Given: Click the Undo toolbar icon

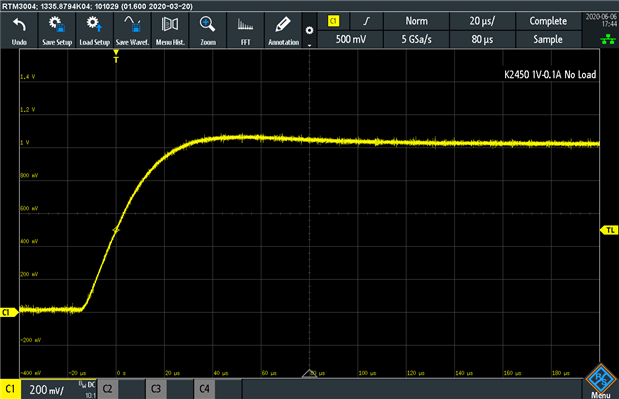Looking at the screenshot, I should pyautogui.click(x=19, y=30).
